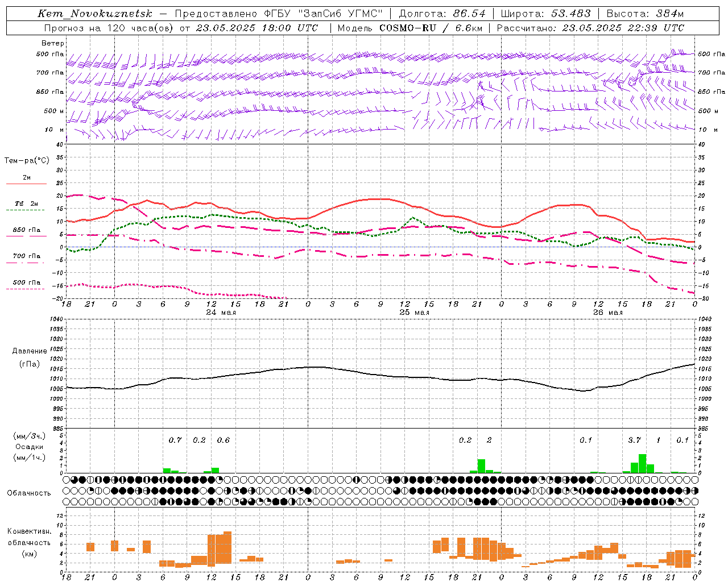Click the 25 мая date label
Image resolution: width=728 pixels, height=582 pixels.
pyautogui.click(x=414, y=313)
